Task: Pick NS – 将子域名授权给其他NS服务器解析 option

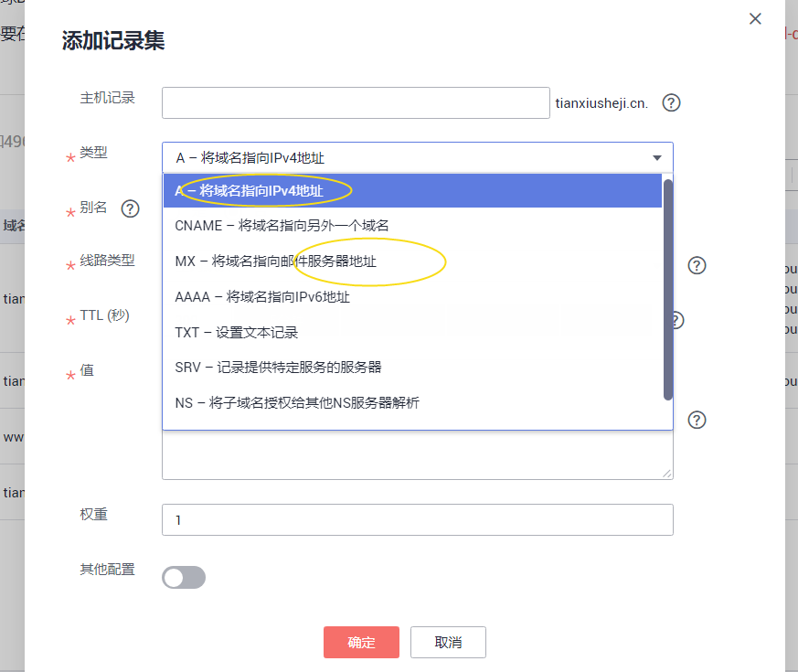Action: tap(412, 402)
